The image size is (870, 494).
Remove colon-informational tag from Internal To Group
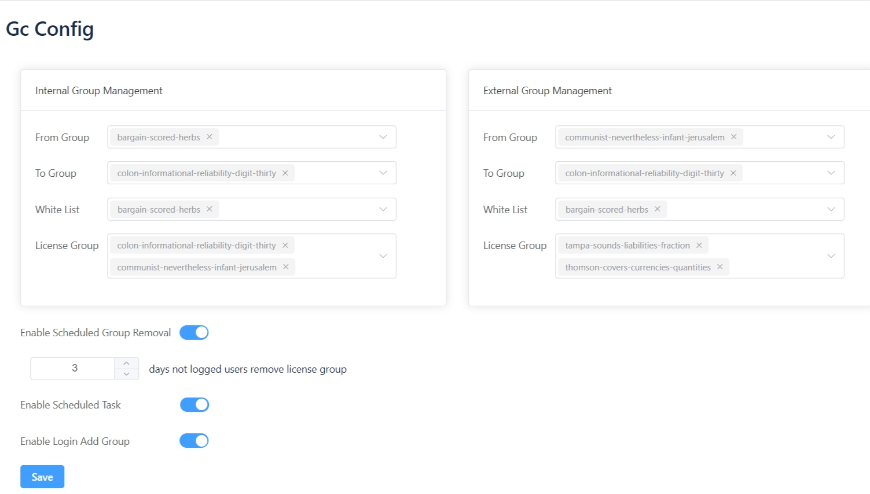(x=285, y=173)
